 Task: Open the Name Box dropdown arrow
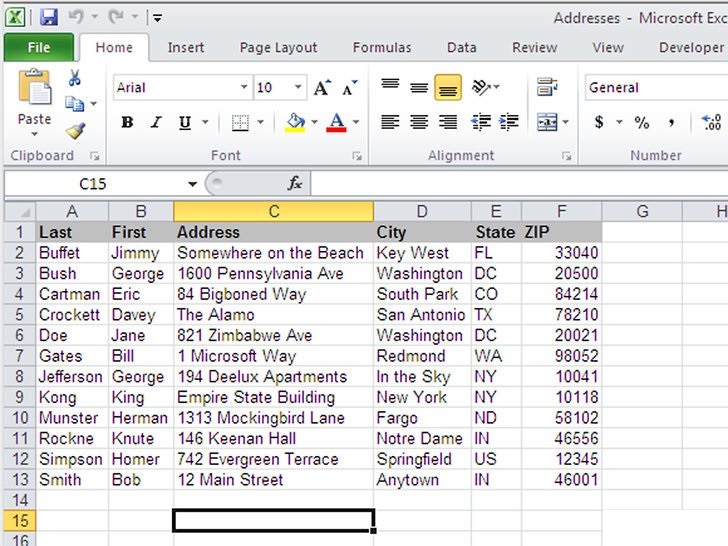(x=192, y=184)
